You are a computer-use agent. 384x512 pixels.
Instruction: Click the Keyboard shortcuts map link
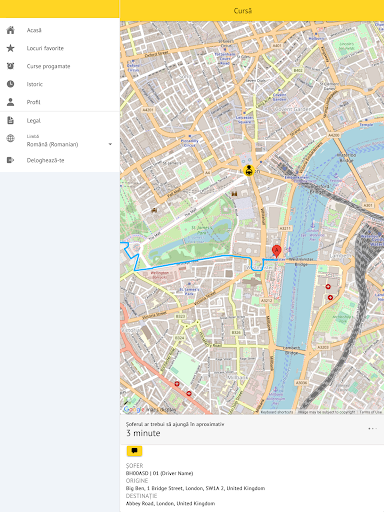(277, 412)
